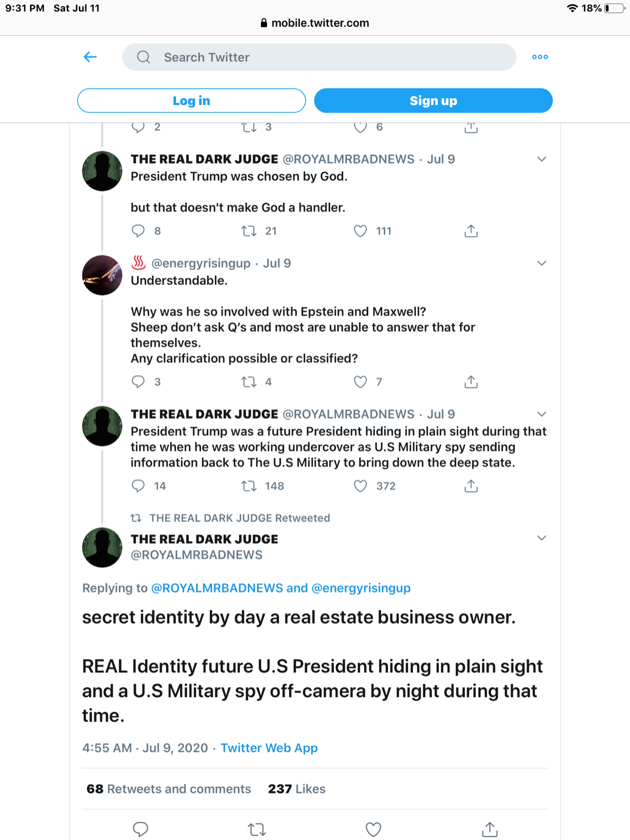This screenshot has width=630, height=840.
Task: Retweet the 'chosen by God' tweet
Action: click(x=249, y=231)
